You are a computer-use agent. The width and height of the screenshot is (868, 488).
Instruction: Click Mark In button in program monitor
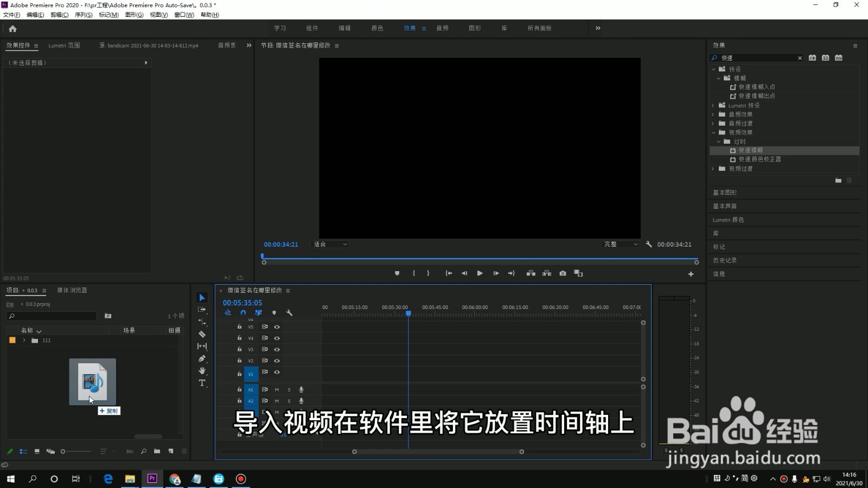414,273
